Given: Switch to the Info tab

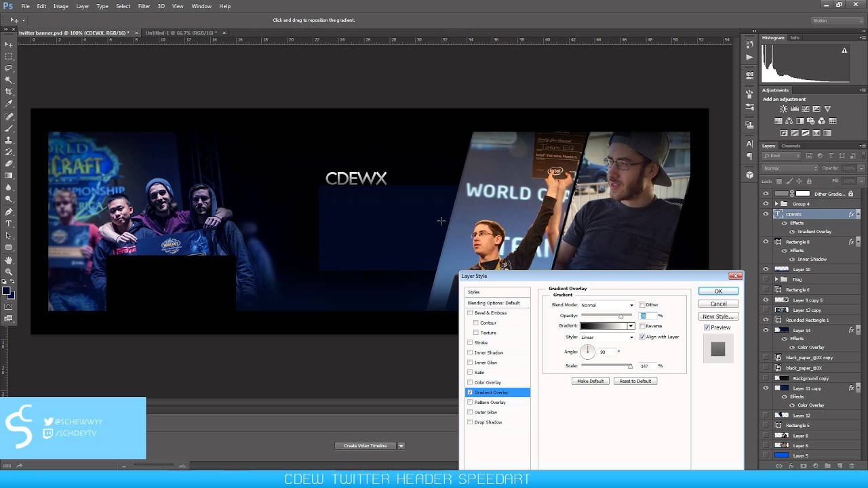Looking at the screenshot, I should click(795, 38).
